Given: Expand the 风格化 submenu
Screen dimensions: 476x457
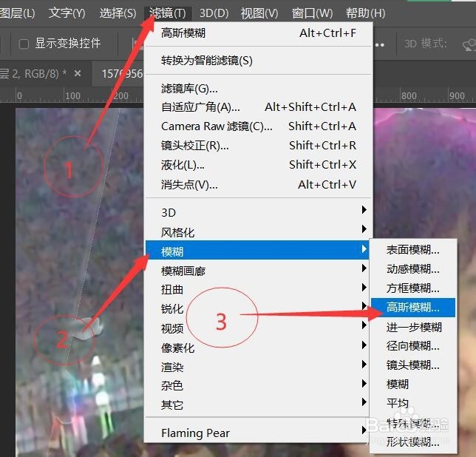Looking at the screenshot, I should [x=259, y=232].
